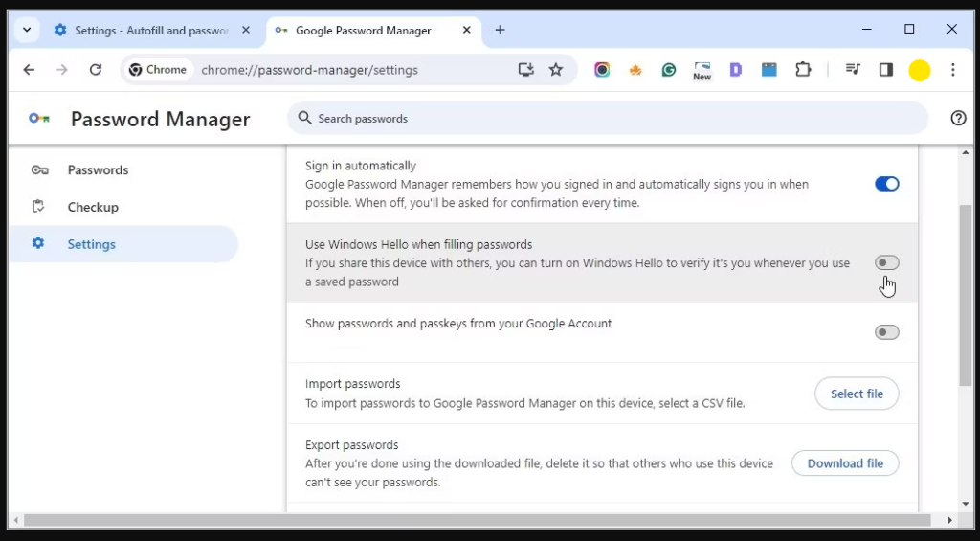Viewport: 980px width, 541px height.
Task: Click the scroll down arrow
Action: [x=965, y=504]
